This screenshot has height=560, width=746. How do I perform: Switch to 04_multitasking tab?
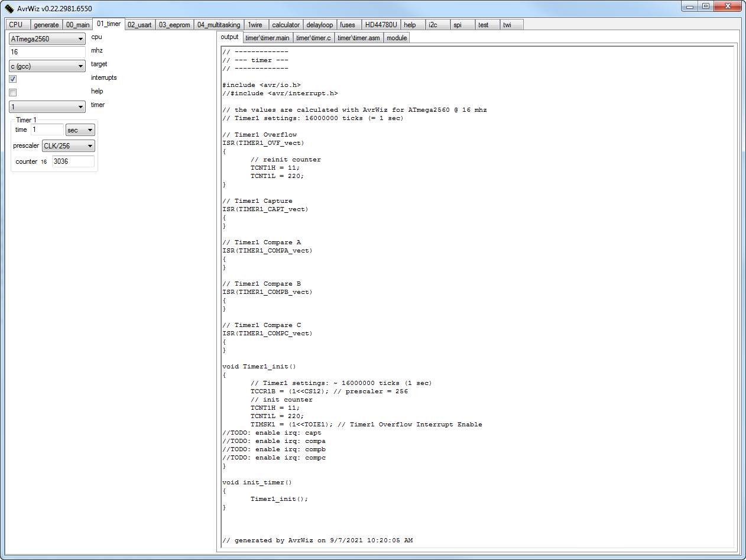click(219, 25)
